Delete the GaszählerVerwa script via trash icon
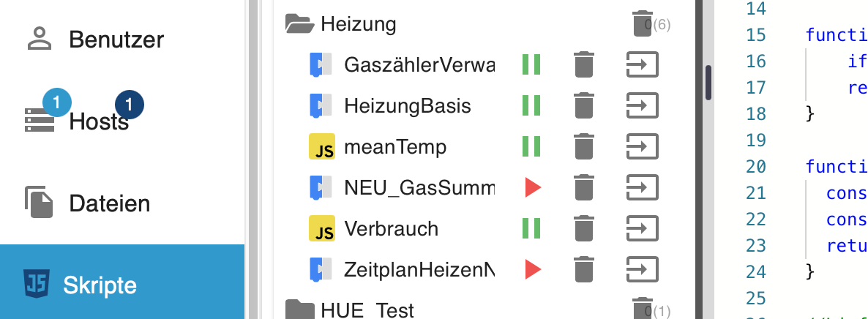The image size is (868, 319). (x=583, y=65)
